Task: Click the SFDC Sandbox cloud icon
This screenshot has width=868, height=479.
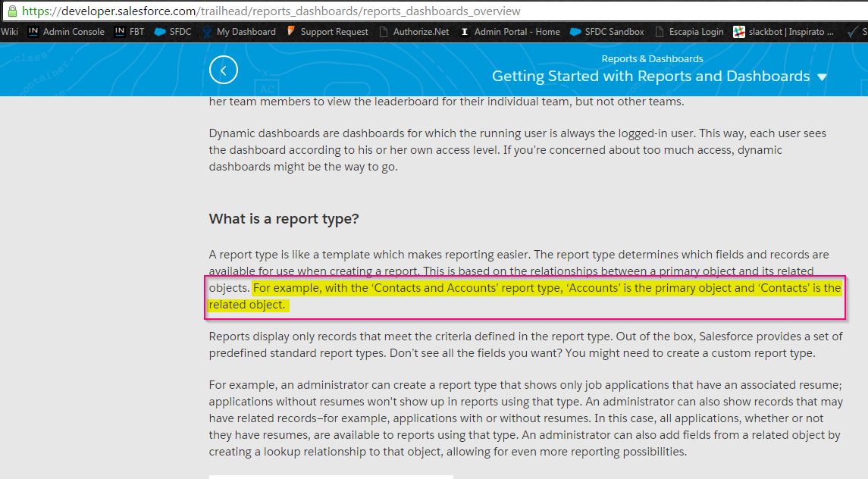Action: tap(575, 32)
